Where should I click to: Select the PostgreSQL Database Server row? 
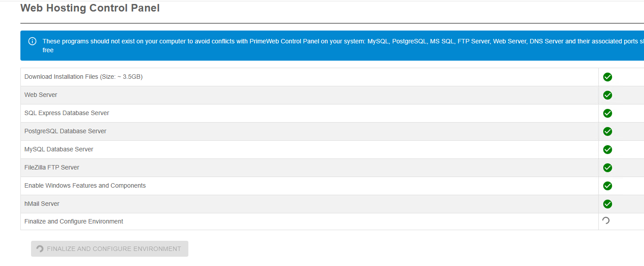tap(65, 131)
